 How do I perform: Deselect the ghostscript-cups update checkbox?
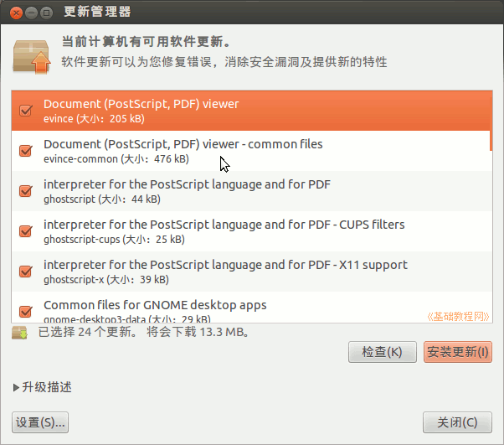pyautogui.click(x=25, y=231)
